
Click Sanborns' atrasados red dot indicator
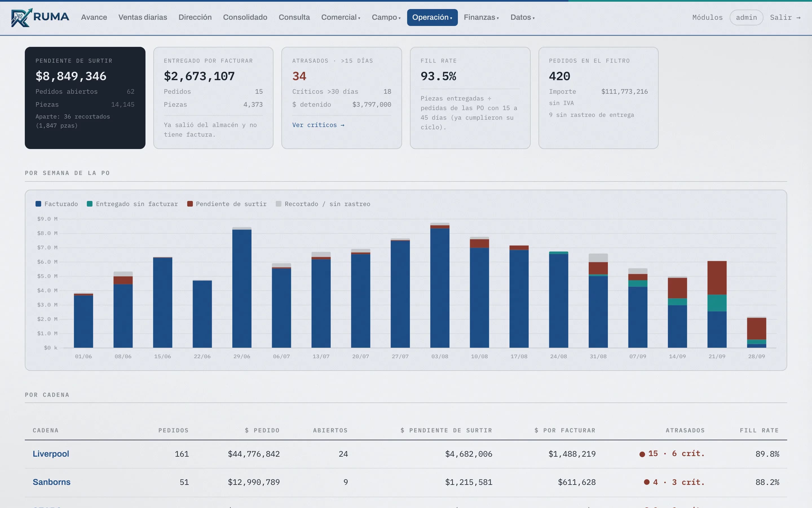(647, 482)
